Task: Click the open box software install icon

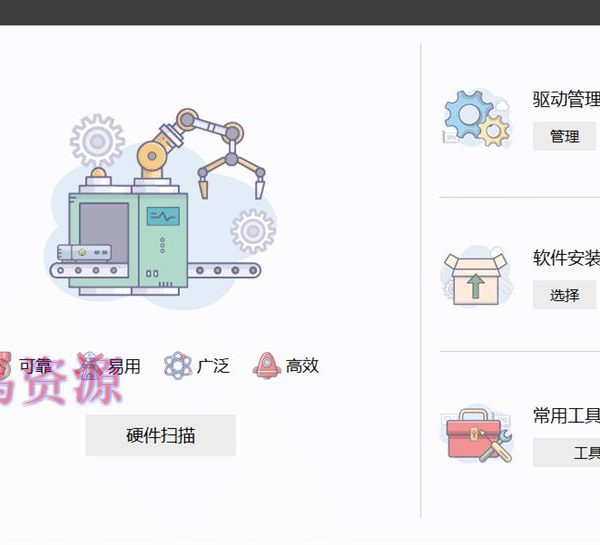Action: pyautogui.click(x=476, y=276)
